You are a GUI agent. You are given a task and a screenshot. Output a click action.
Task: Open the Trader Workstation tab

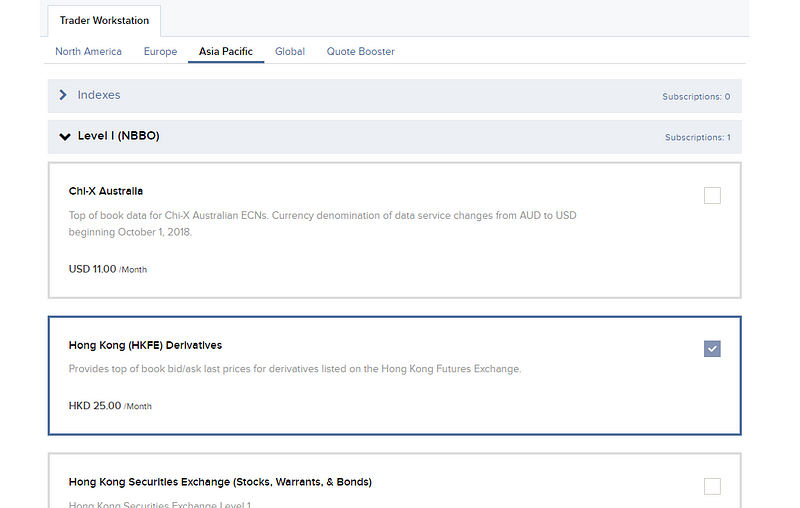(x=104, y=20)
